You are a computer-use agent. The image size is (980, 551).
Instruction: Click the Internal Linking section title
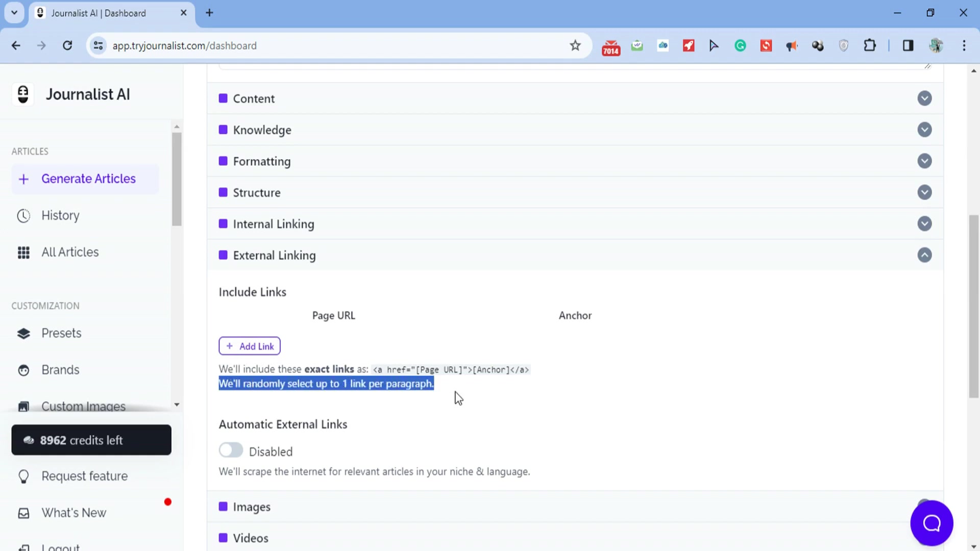coord(274,224)
